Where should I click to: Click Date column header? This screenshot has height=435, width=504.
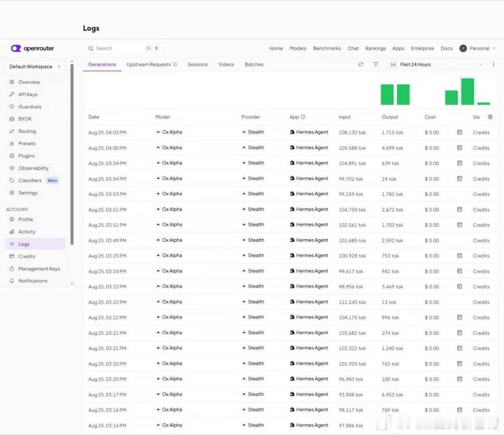pos(94,117)
